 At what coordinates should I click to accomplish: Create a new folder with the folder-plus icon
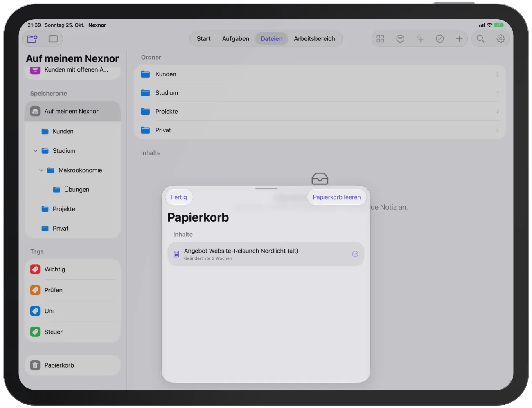(32, 39)
